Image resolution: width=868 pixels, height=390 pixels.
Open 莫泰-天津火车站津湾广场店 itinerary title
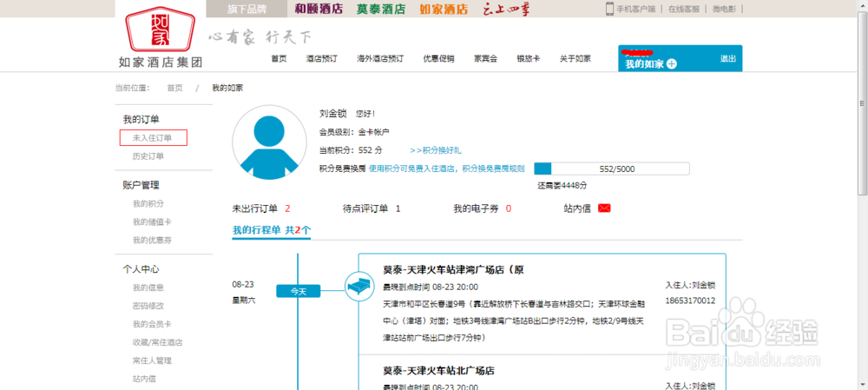pyautogui.click(x=453, y=270)
